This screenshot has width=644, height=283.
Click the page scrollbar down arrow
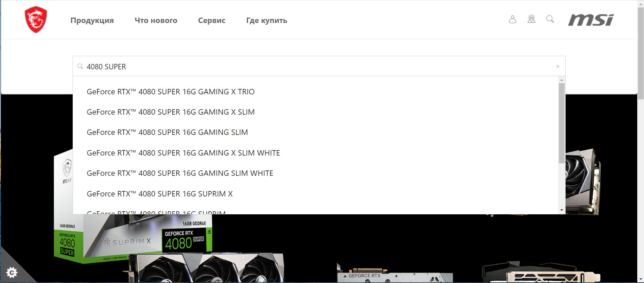641,279
